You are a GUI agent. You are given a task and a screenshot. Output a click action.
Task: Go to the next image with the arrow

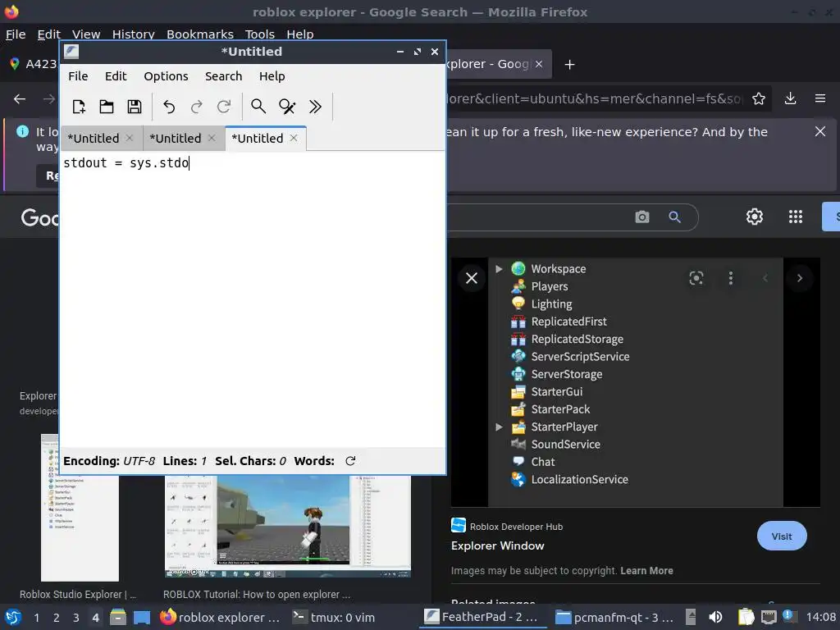799,278
